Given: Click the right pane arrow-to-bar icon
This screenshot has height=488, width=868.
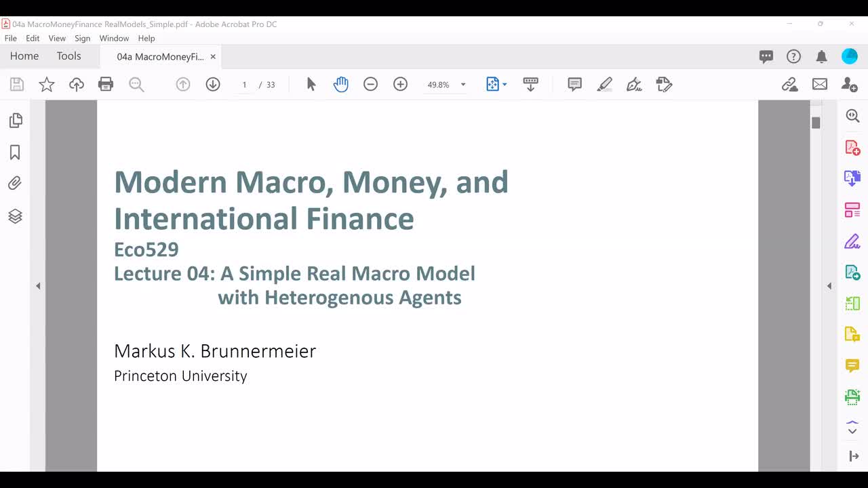Looking at the screenshot, I should [853, 457].
